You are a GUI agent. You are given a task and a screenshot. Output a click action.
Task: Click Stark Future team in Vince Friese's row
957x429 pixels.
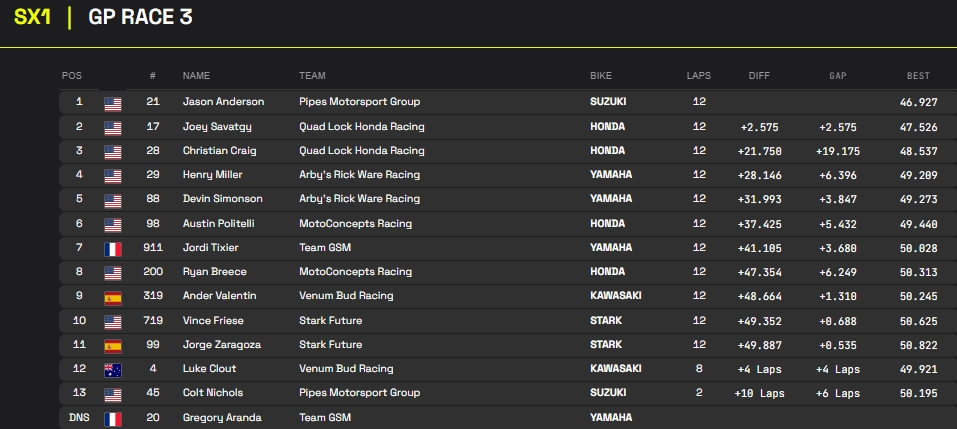[x=330, y=321]
